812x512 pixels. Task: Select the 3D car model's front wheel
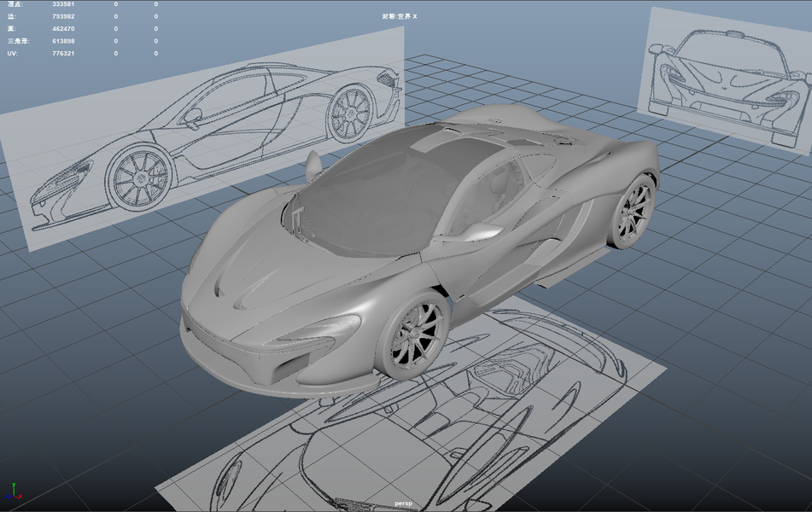(x=414, y=335)
